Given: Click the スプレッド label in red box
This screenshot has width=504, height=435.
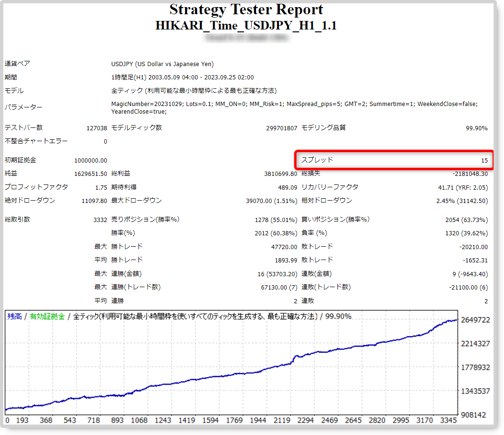Looking at the screenshot, I should 317,160.
